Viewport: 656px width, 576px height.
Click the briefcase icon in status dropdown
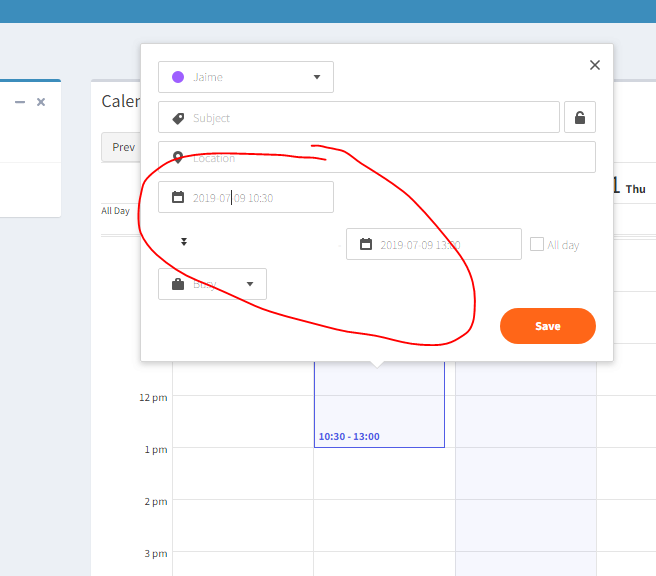(178, 284)
